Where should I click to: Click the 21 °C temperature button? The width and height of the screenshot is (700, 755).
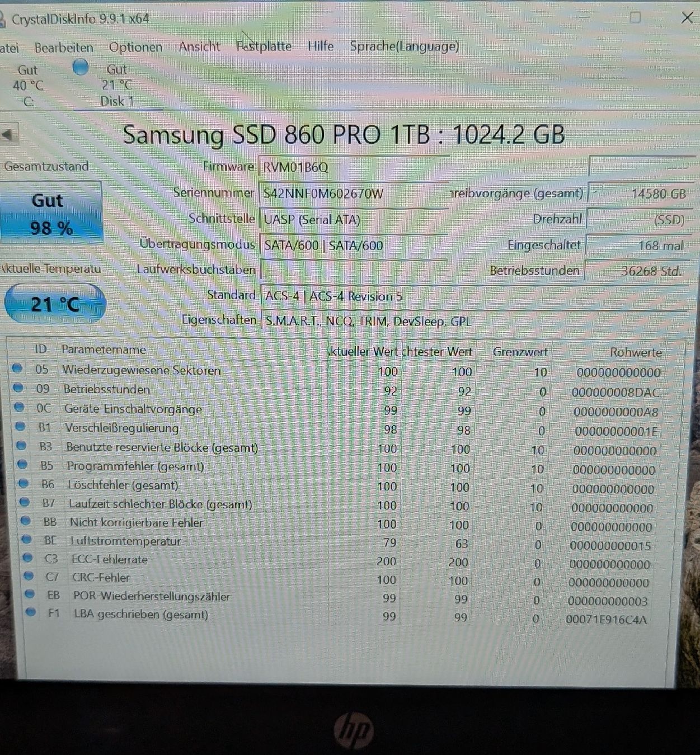tap(55, 304)
